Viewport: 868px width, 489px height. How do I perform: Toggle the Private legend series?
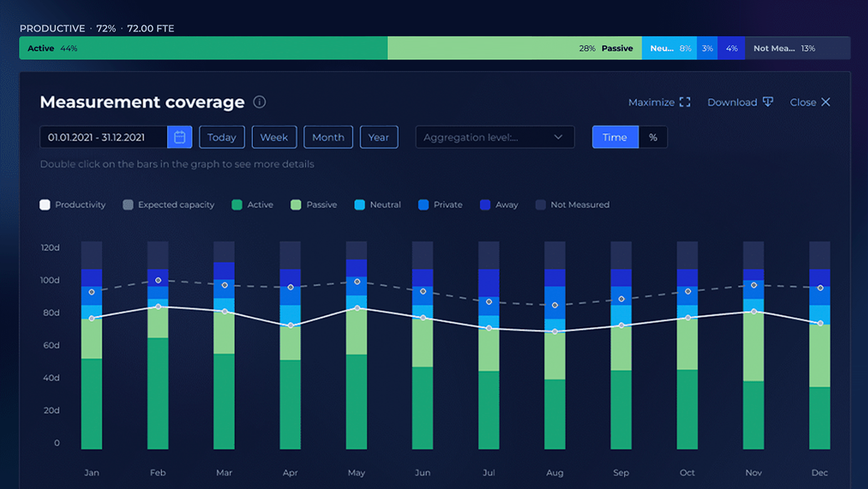(440, 204)
